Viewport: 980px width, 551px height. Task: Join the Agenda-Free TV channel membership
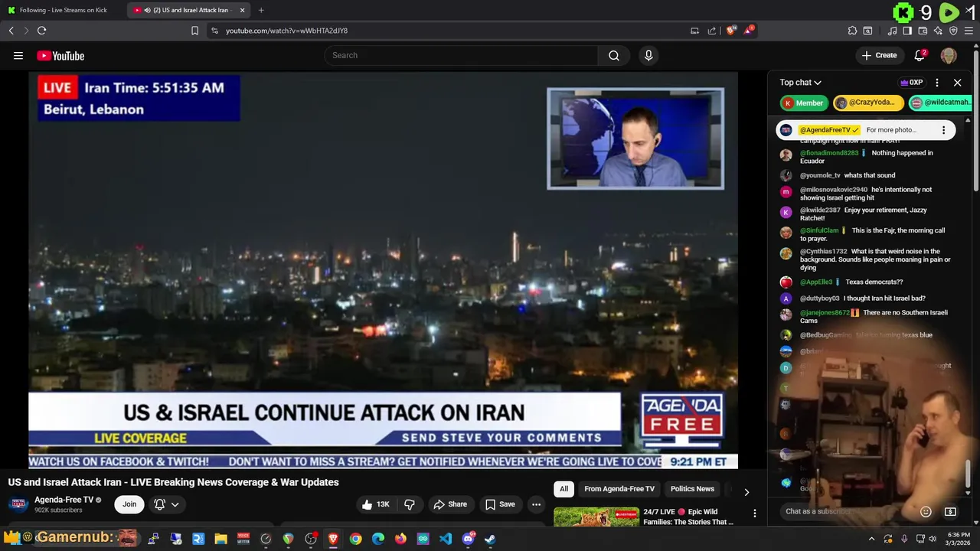(x=129, y=504)
